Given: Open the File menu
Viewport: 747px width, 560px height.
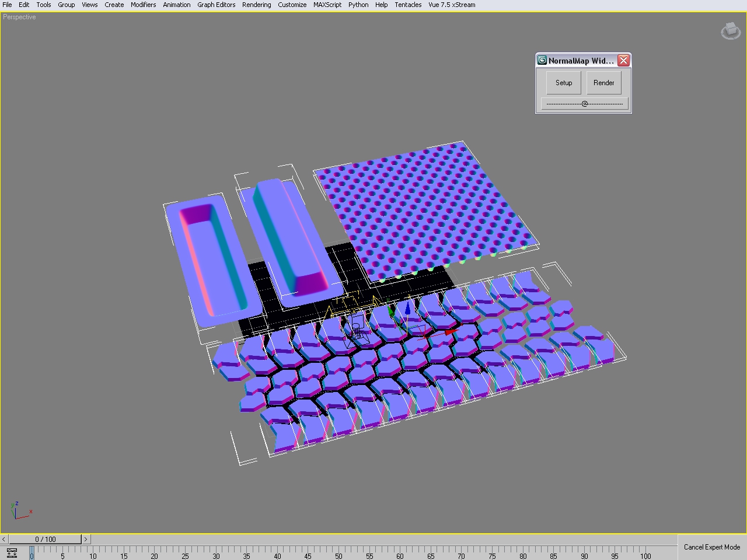Looking at the screenshot, I should coord(7,5).
